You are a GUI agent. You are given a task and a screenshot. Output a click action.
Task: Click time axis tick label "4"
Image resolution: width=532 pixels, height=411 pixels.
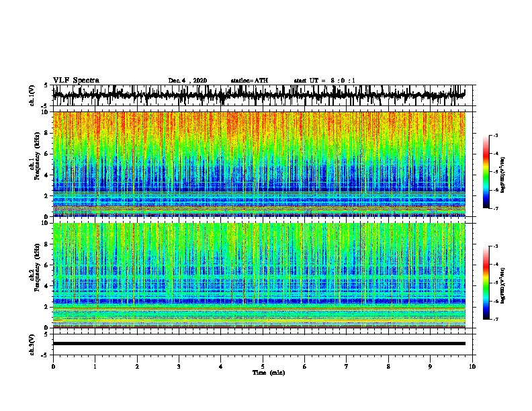tap(221, 367)
